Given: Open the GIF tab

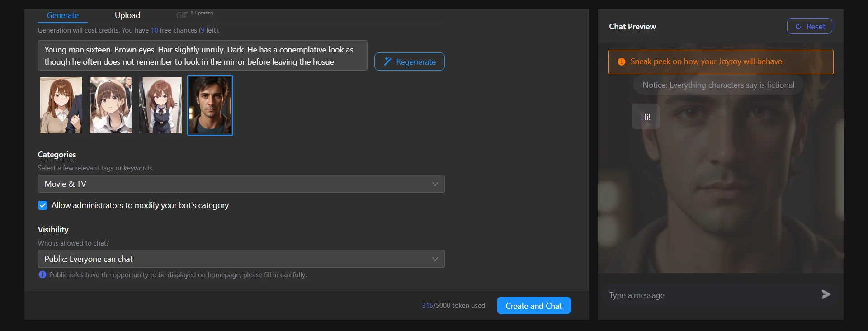Looking at the screenshot, I should pyautogui.click(x=182, y=15).
